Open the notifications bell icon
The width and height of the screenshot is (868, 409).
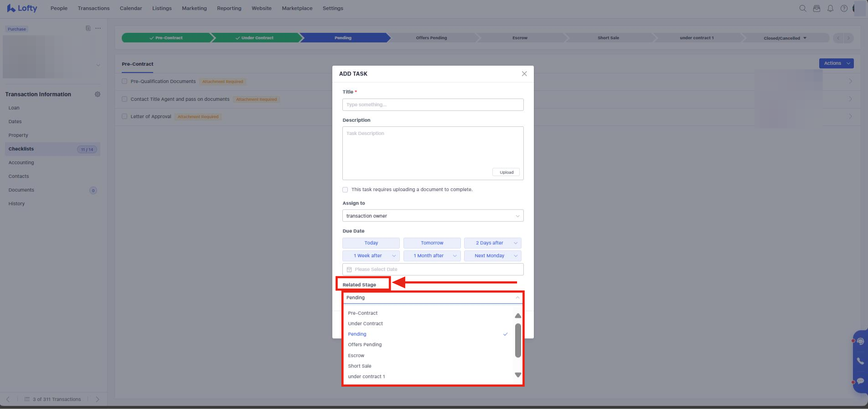[830, 8]
